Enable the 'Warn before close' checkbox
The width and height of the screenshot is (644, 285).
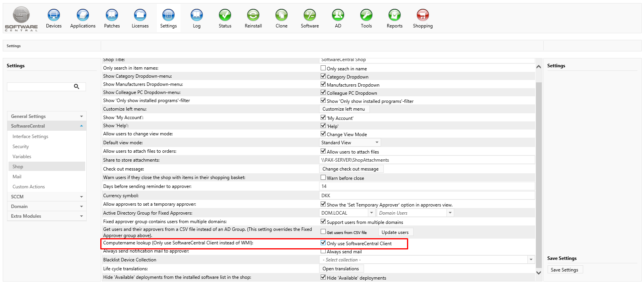tap(323, 177)
